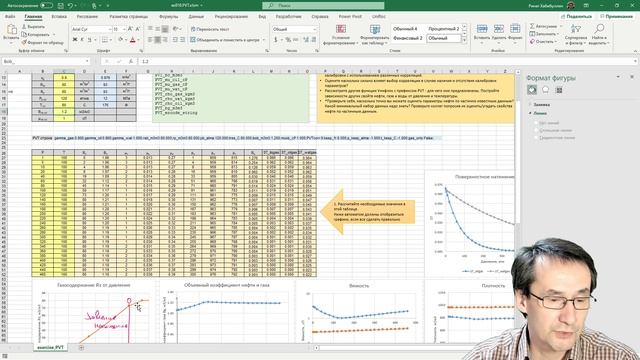This screenshot has width=640, height=360.
Task: Click the Share (Поделиться) button
Action: (x=576, y=16)
